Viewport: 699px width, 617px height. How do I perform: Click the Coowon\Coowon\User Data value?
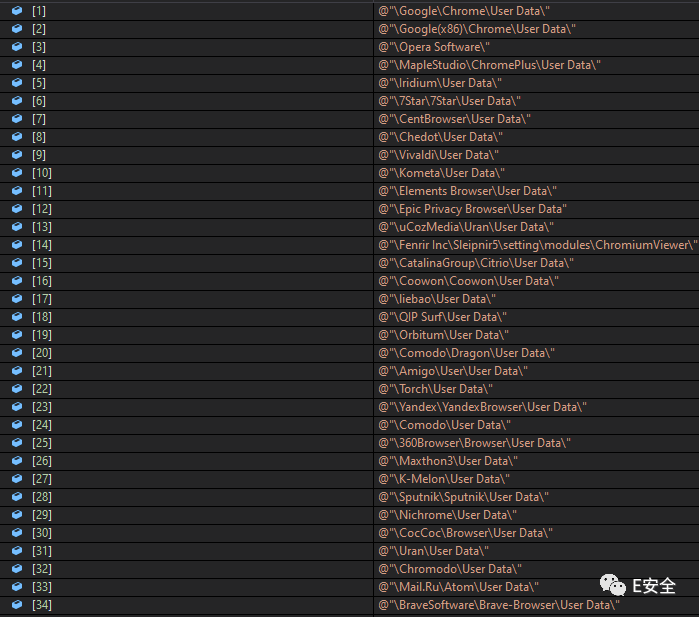click(468, 281)
